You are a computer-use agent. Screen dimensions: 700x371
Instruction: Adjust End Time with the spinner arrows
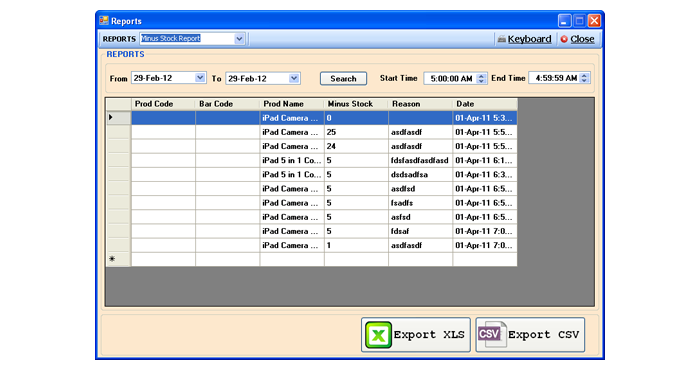(x=584, y=78)
